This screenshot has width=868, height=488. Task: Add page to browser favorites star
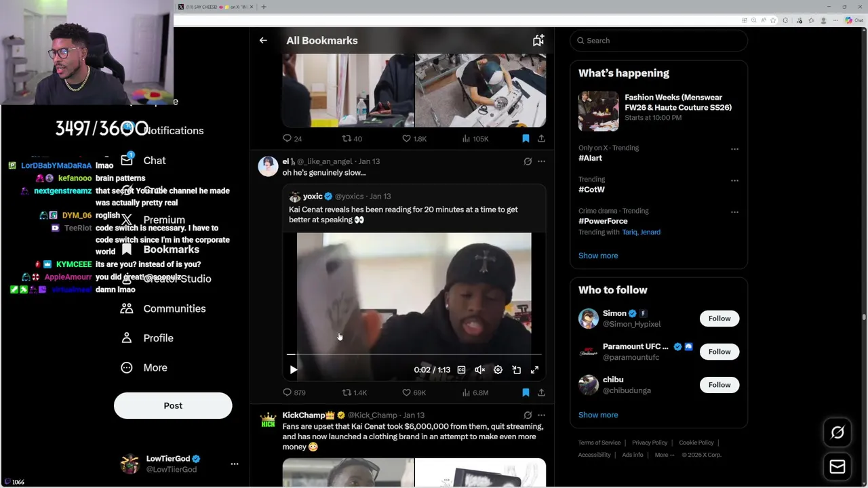[772, 20]
